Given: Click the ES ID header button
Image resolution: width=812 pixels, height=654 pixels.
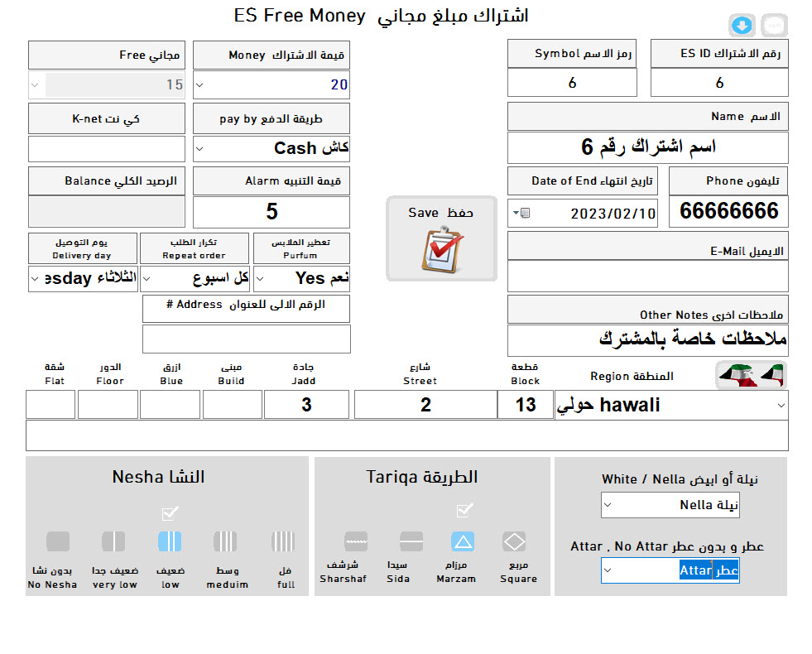Looking at the screenshot, I should click(719, 53).
